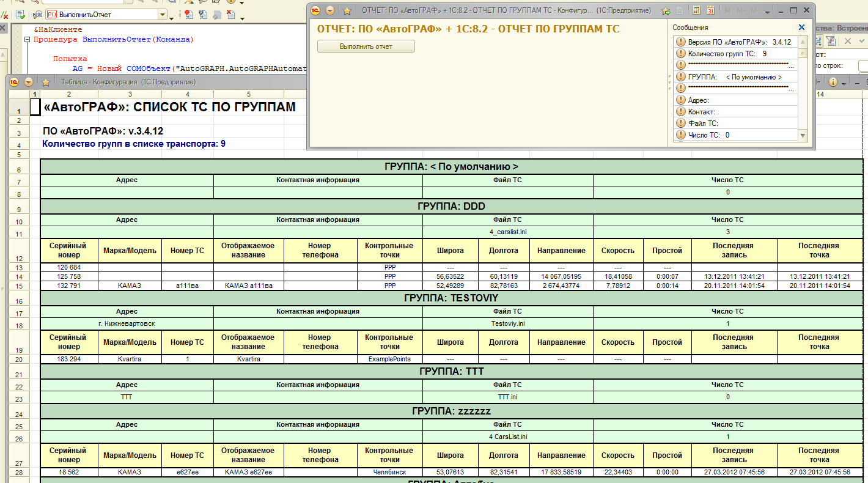Click the file cell "4_carslist.ini"
868x483 pixels.
pos(508,232)
